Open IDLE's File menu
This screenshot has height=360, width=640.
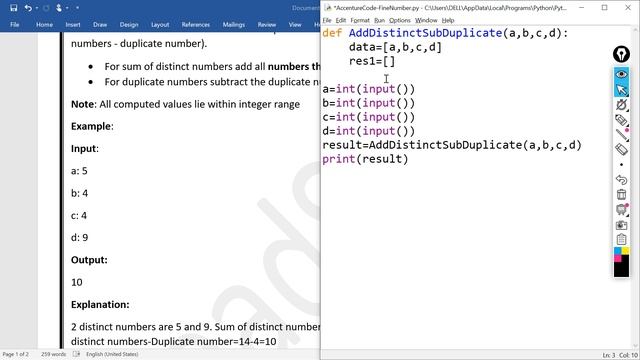tap(327, 20)
